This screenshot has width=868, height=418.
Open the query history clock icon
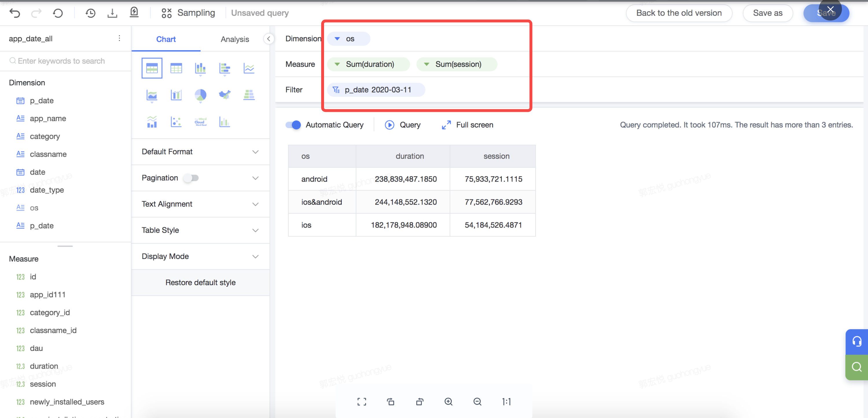click(x=90, y=13)
